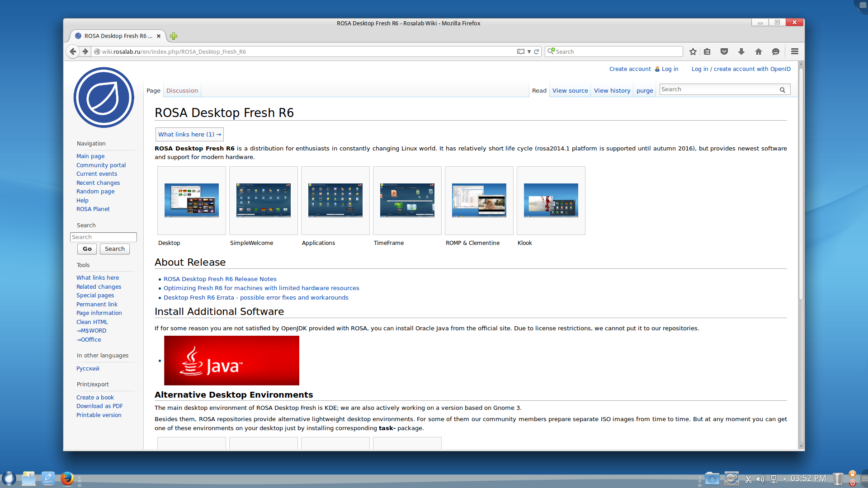Open the URL history dropdown arrow
This screenshot has width=868, height=488.
point(529,52)
